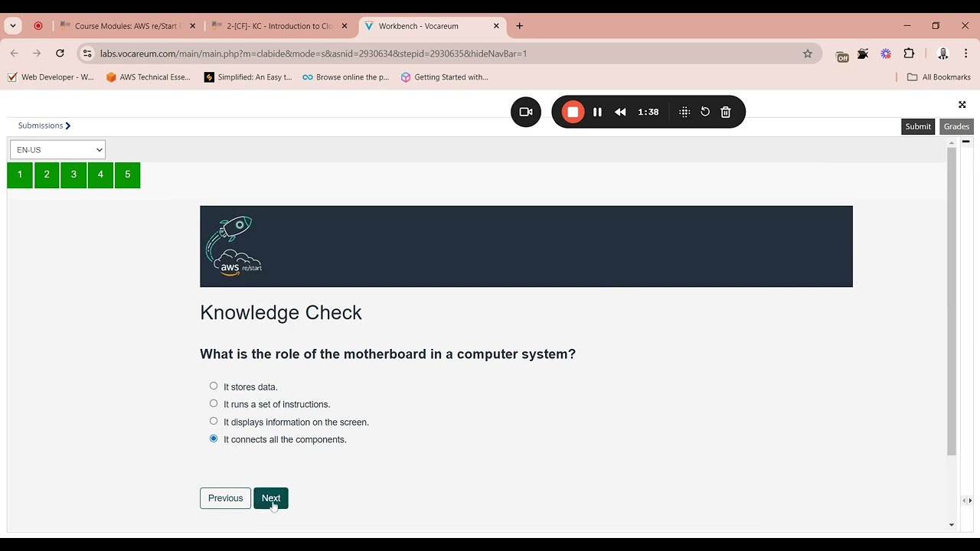Screen dimensions: 980x551
Task: Open the Simplified: An Easy bookmark
Action: (x=248, y=77)
